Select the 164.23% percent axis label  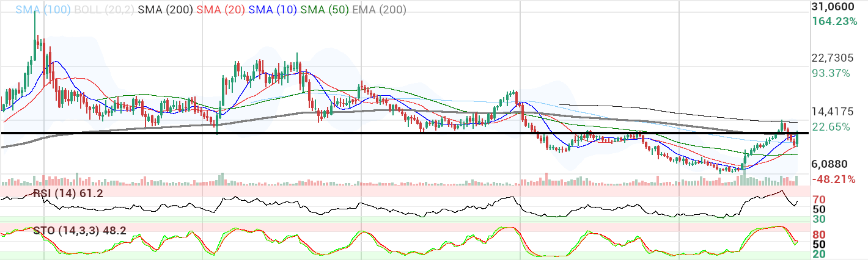tap(834, 21)
